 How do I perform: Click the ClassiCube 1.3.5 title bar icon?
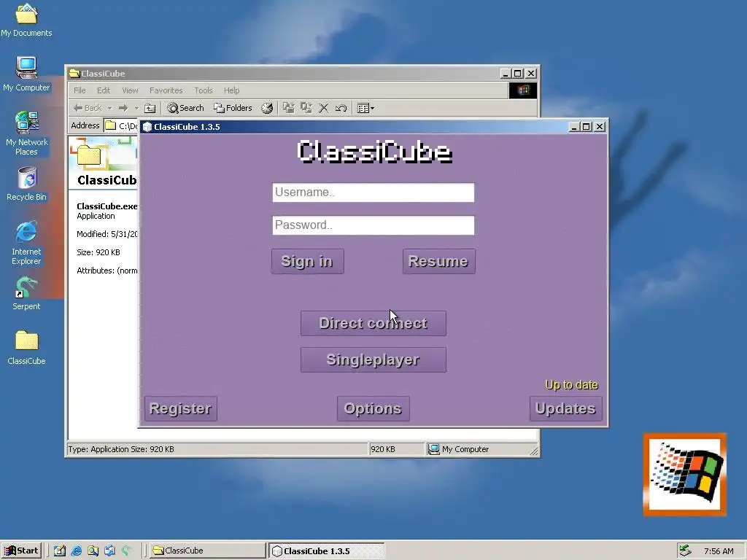tap(147, 127)
